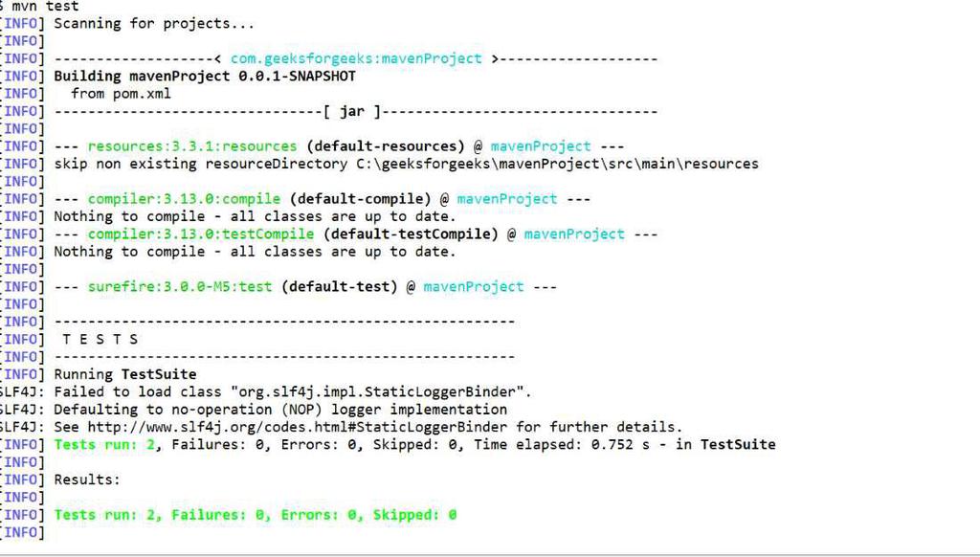
Task: Click the first 'Nothing to compile' message
Action: tap(255, 216)
